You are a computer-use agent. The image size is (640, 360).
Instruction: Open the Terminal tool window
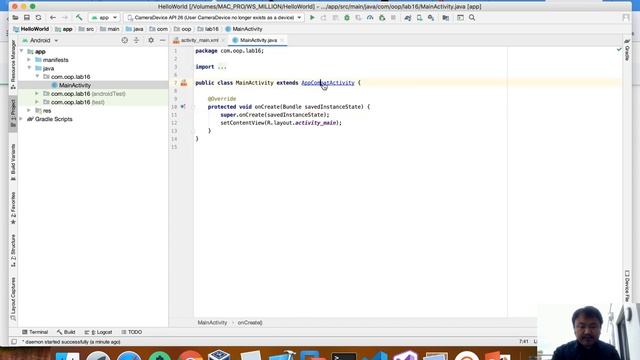pos(35,332)
